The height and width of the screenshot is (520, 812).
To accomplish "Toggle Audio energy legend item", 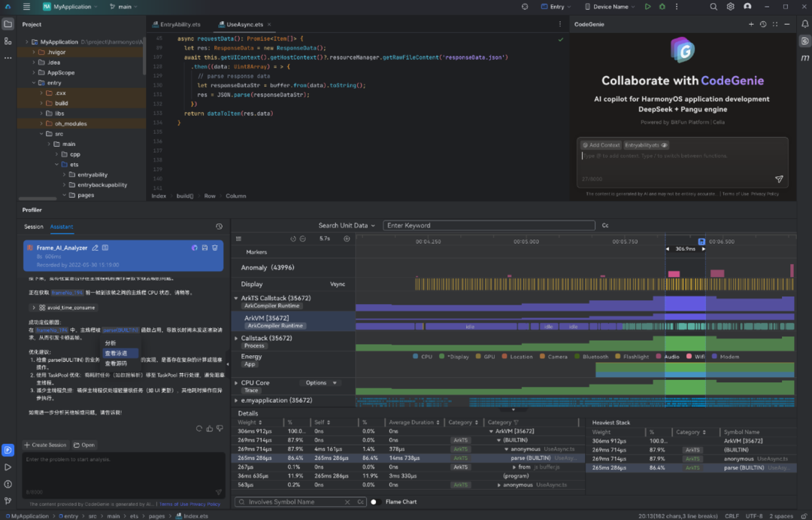I will pos(667,357).
